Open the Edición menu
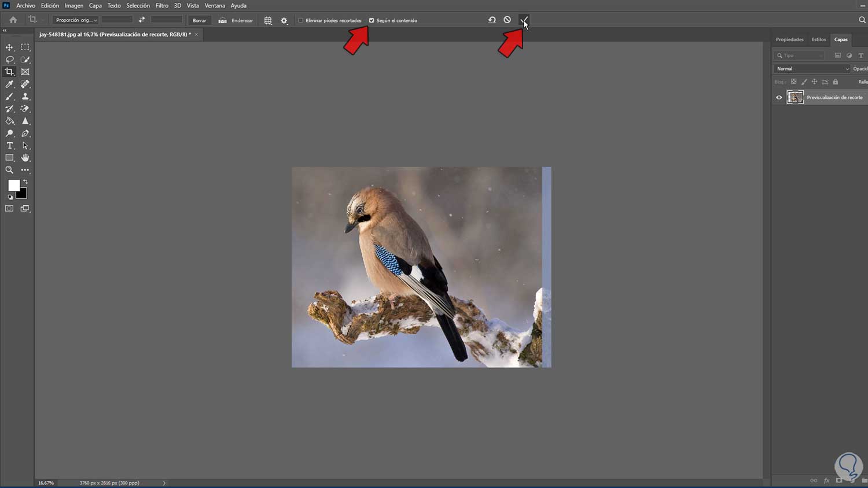 tap(50, 5)
